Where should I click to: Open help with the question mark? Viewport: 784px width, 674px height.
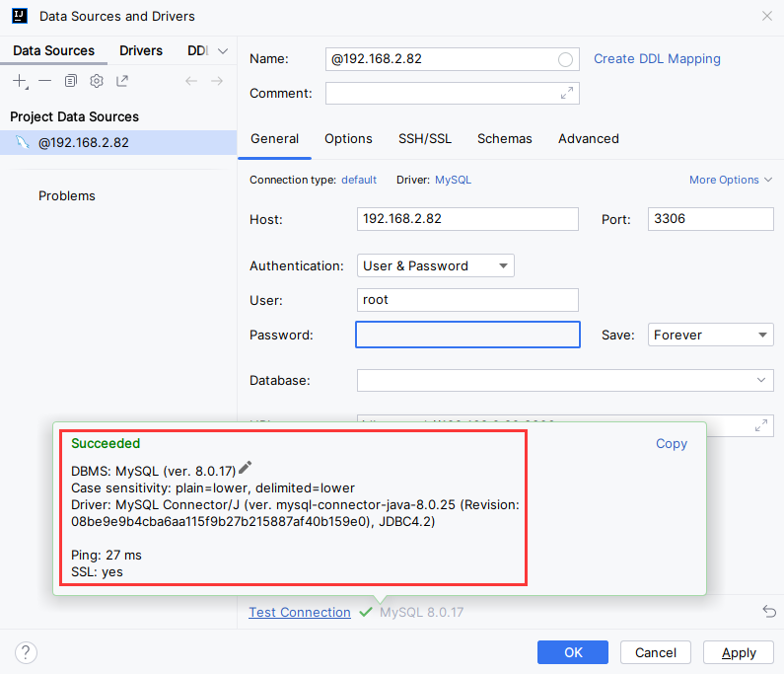(26, 652)
